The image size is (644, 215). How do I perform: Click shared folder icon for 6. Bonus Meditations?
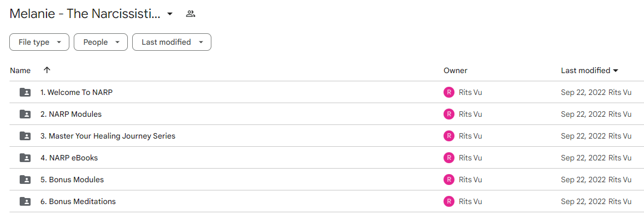click(25, 201)
